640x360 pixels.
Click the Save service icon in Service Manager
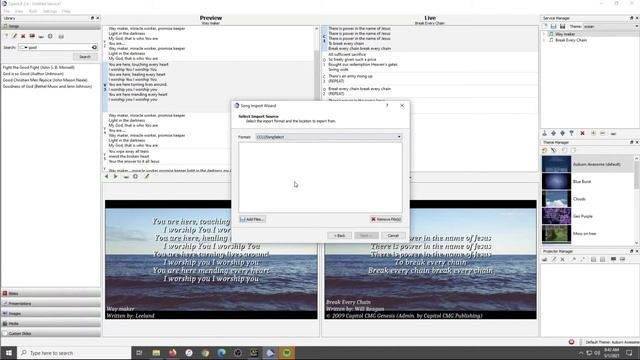point(562,27)
